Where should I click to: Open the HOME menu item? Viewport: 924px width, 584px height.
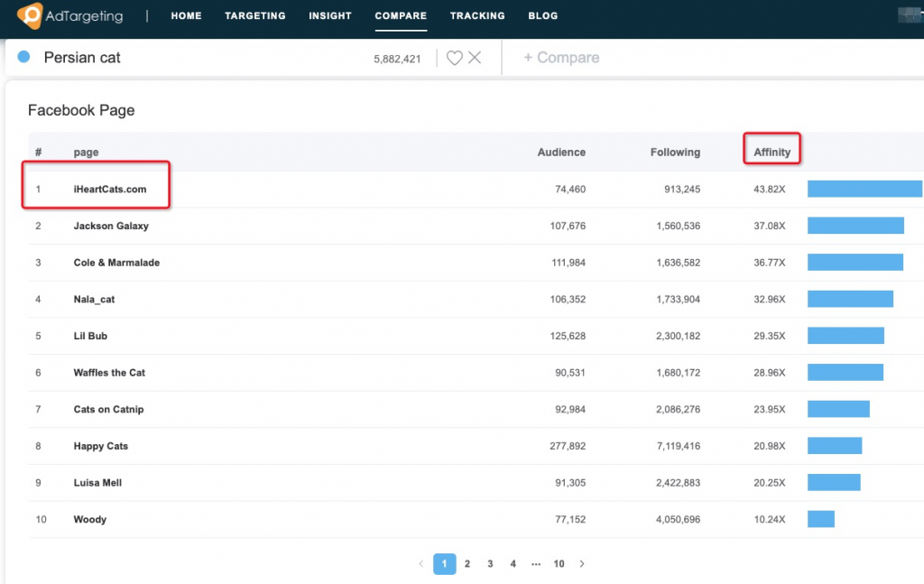(186, 16)
